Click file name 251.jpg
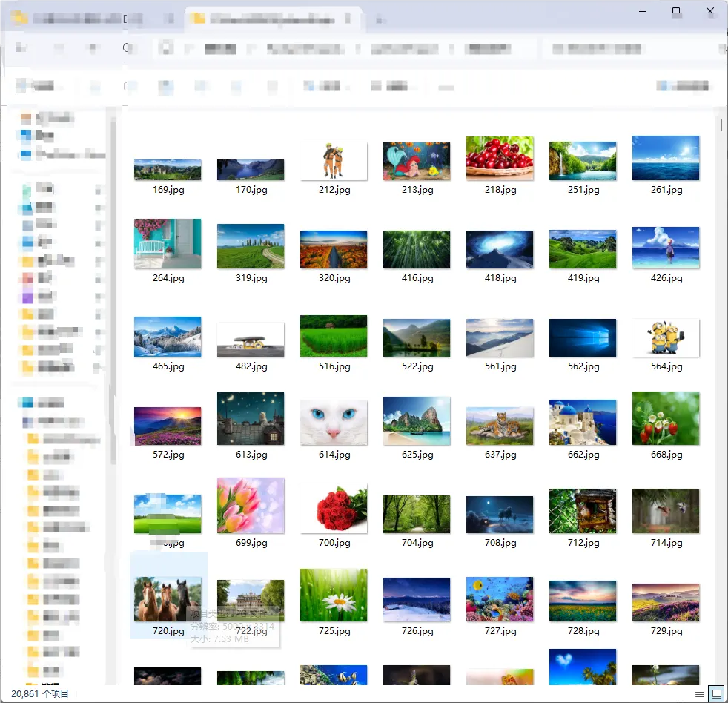The height and width of the screenshot is (703, 728). pos(583,189)
